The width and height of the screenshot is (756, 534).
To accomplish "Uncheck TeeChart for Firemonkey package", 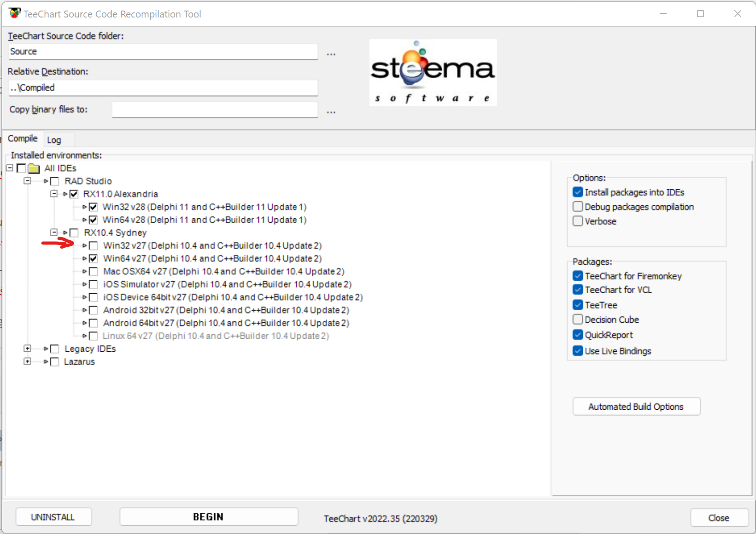I will (x=578, y=276).
